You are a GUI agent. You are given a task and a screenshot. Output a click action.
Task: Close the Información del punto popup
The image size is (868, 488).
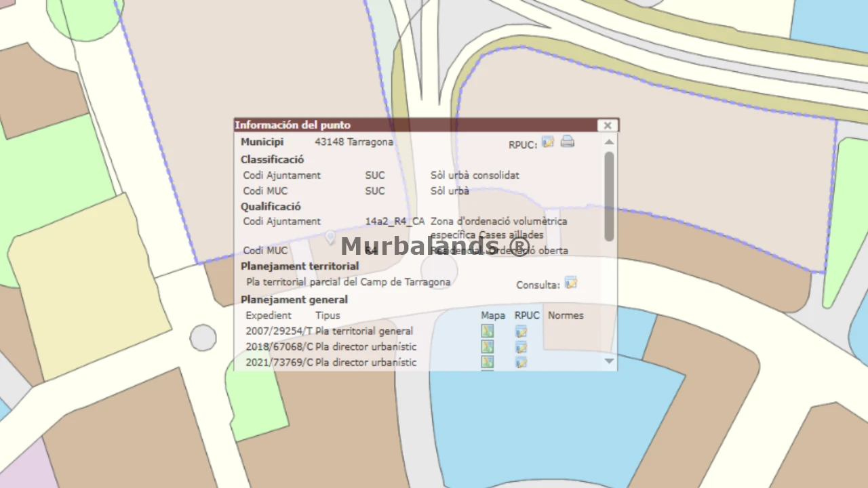pos(608,125)
